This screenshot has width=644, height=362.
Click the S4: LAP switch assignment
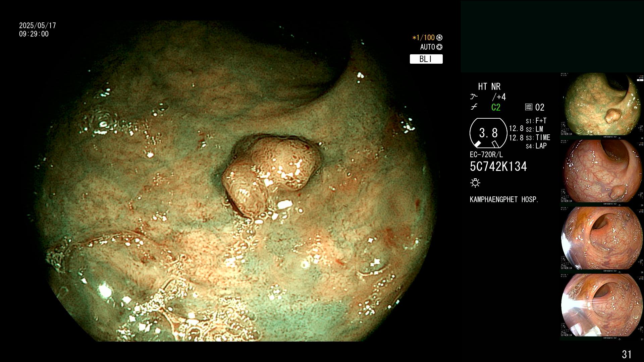coord(536,146)
